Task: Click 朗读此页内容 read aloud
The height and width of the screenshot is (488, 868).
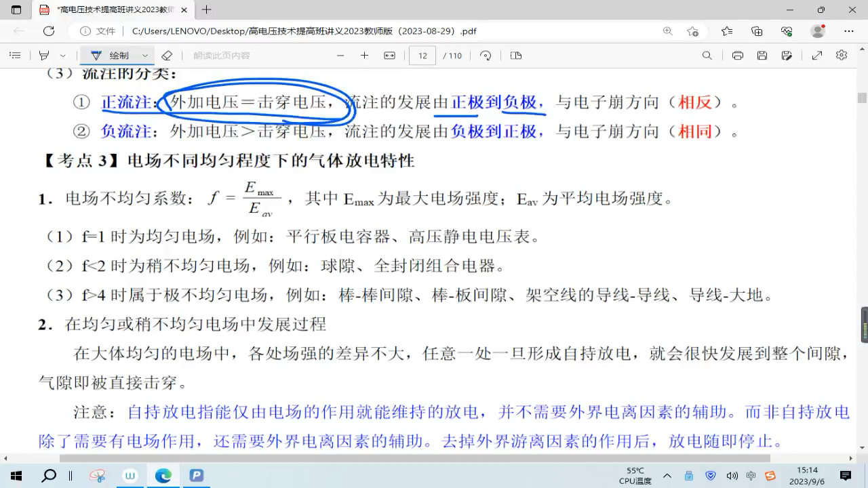Action: click(221, 56)
